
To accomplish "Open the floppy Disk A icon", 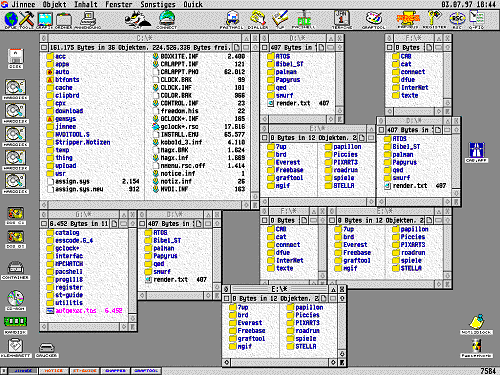I will tap(15, 59).
